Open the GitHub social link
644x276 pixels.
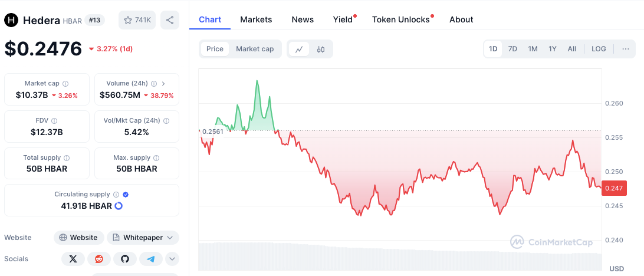click(125, 259)
